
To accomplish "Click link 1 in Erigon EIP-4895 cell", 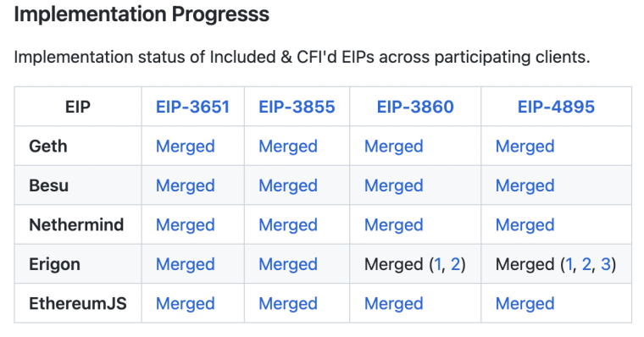I will point(569,264).
